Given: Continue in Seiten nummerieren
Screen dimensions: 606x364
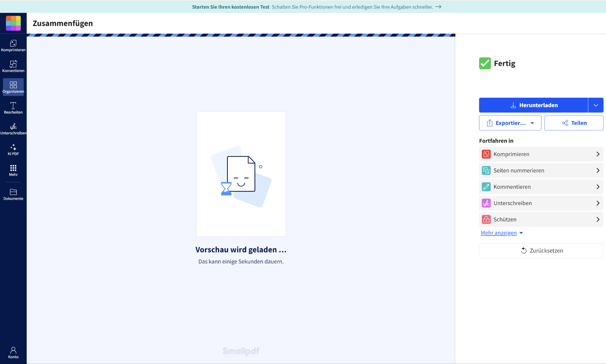Looking at the screenshot, I should (541, 170).
